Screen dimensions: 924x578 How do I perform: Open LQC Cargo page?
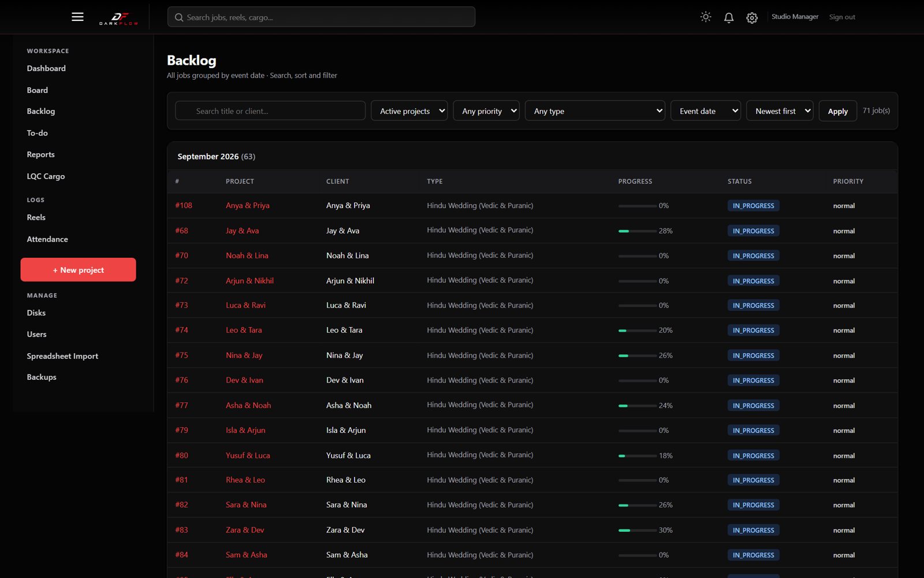(46, 176)
